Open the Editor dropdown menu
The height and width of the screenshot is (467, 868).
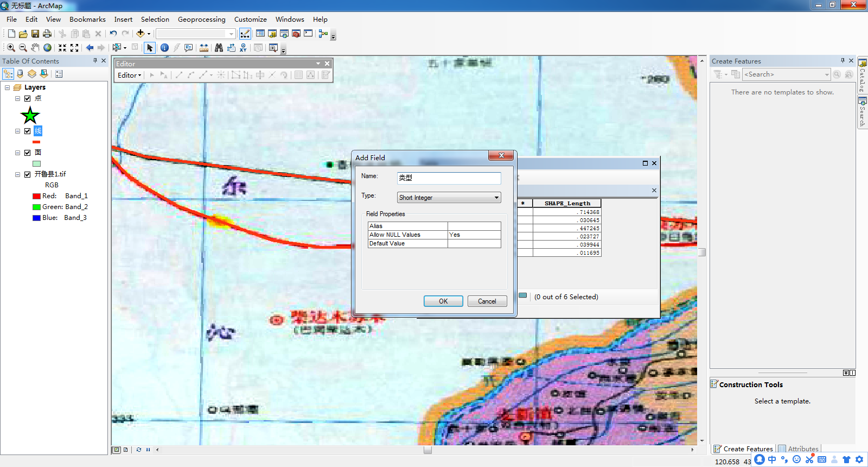(x=129, y=75)
